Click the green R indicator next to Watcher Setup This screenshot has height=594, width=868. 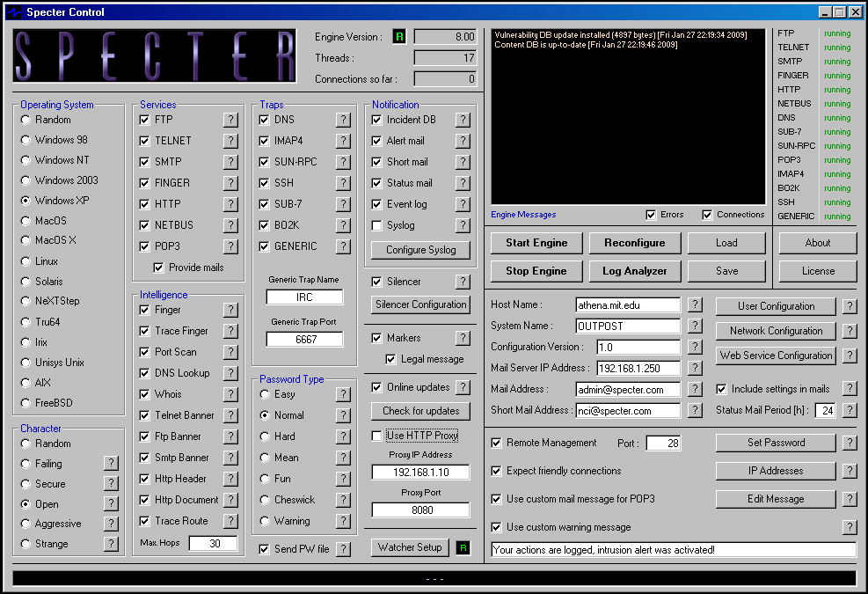tap(463, 548)
